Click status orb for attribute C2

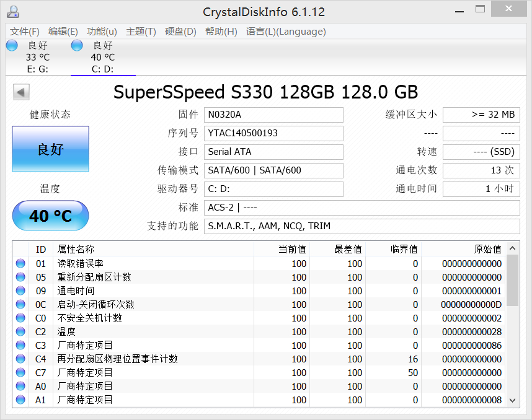pos(20,331)
